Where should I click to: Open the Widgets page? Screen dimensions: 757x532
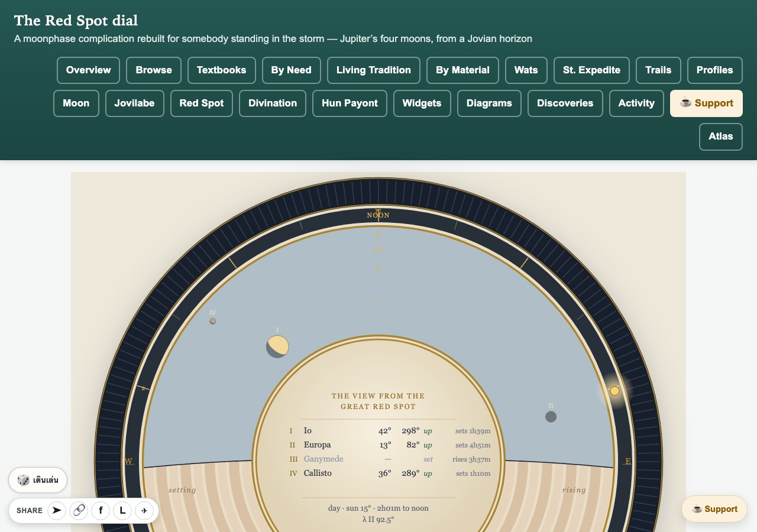[x=422, y=103]
